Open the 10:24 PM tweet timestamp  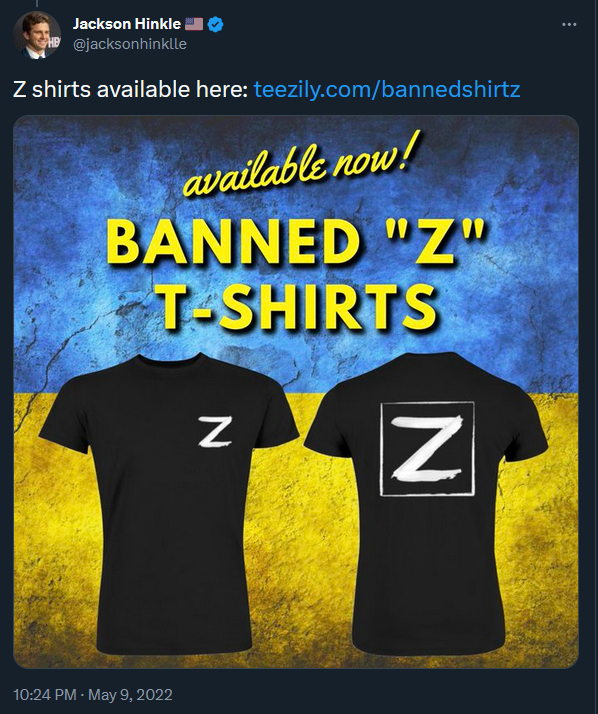45,695
